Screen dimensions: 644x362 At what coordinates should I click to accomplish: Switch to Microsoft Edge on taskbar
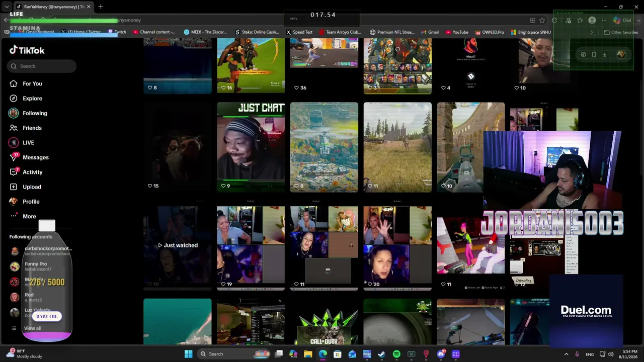pos(323,354)
